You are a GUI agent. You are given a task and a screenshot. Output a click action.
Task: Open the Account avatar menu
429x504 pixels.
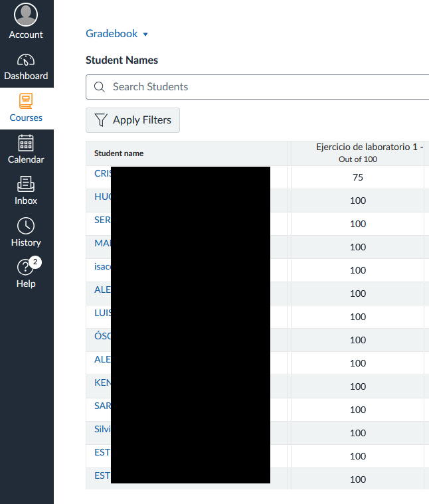tap(26, 15)
